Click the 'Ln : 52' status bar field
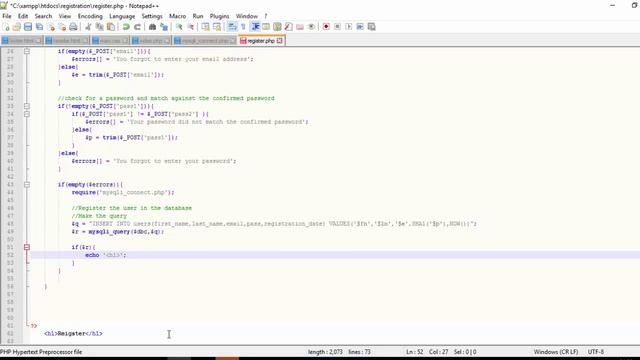640x360 pixels. point(414,352)
